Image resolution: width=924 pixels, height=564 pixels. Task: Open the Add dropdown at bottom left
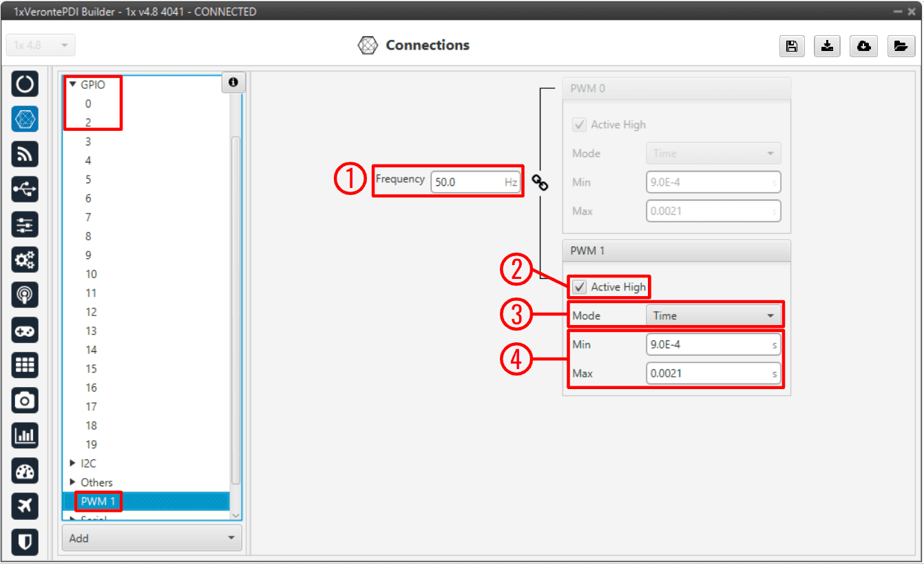pyautogui.click(x=151, y=539)
